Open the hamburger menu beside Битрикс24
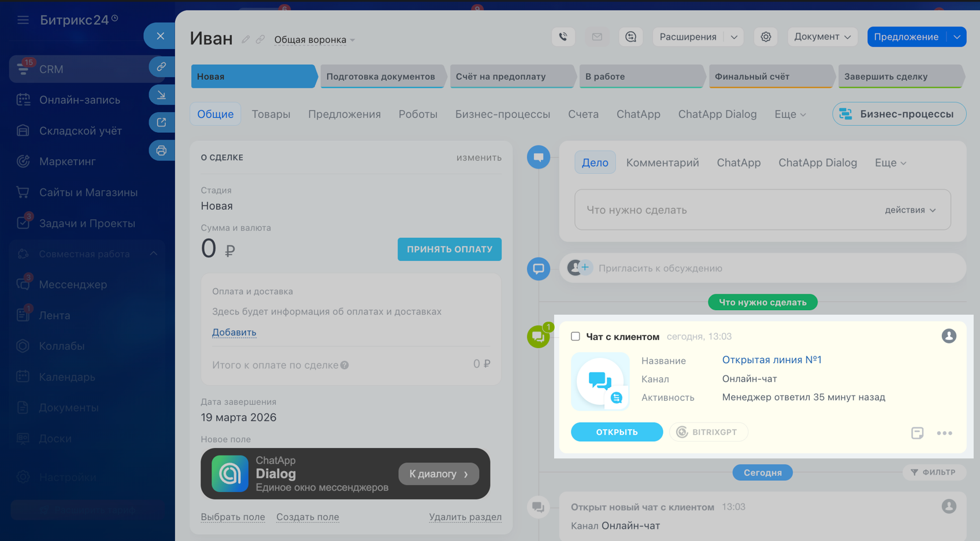 (23, 20)
